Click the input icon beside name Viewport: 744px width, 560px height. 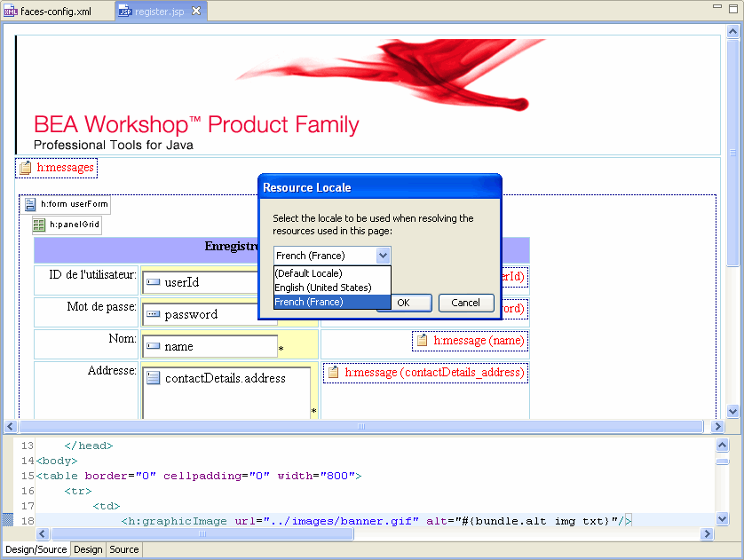(154, 346)
